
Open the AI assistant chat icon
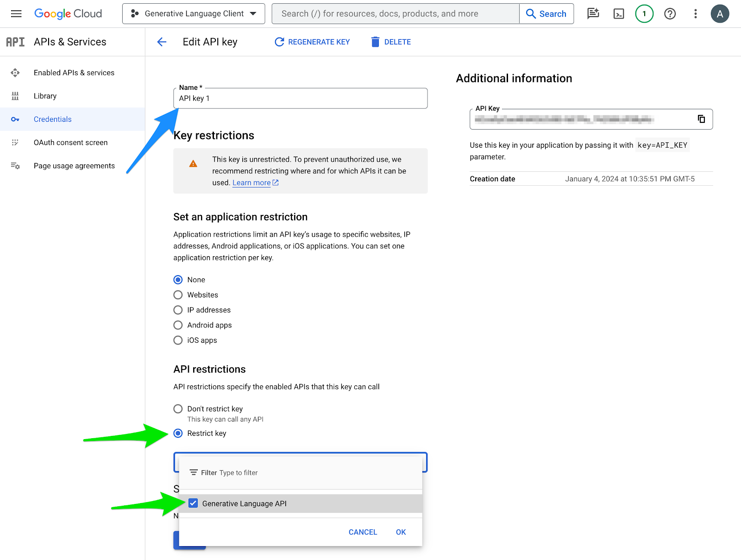(x=593, y=14)
